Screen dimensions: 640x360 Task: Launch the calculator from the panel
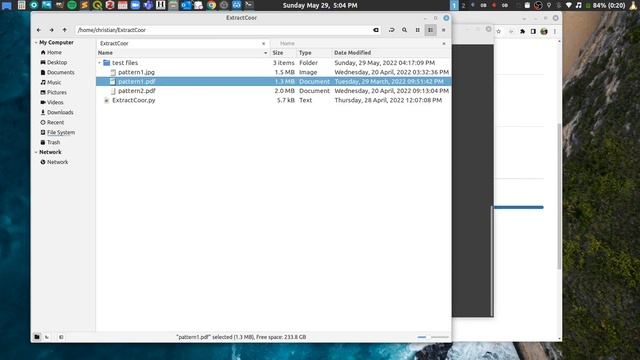click(21, 5)
